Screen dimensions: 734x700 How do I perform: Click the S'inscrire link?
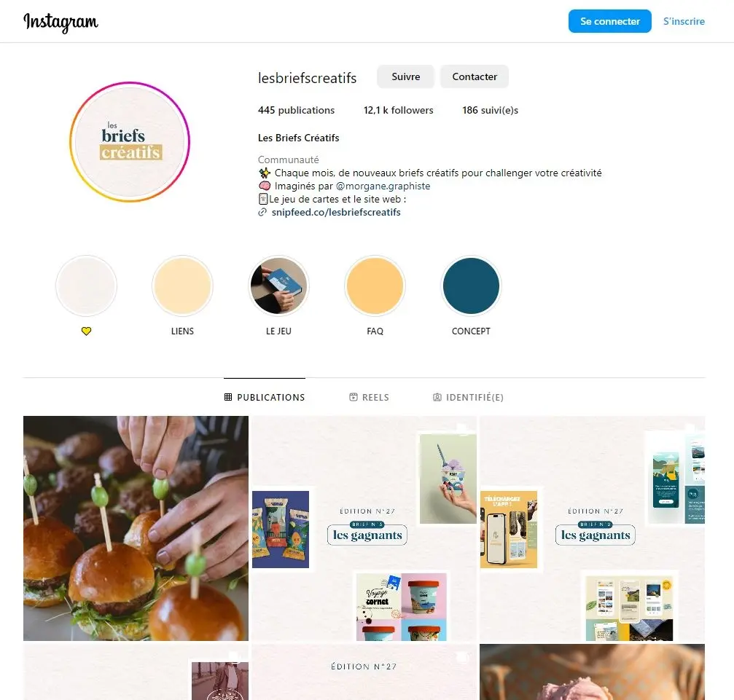pos(684,21)
